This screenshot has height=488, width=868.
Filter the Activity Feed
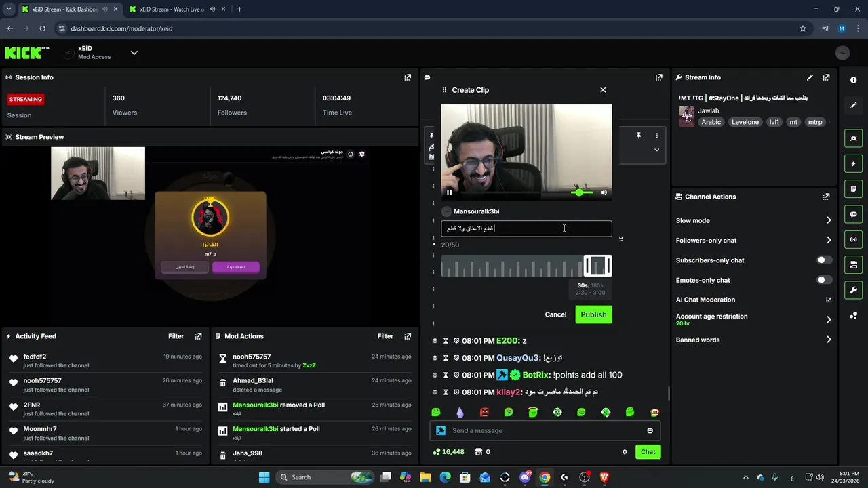pos(176,336)
